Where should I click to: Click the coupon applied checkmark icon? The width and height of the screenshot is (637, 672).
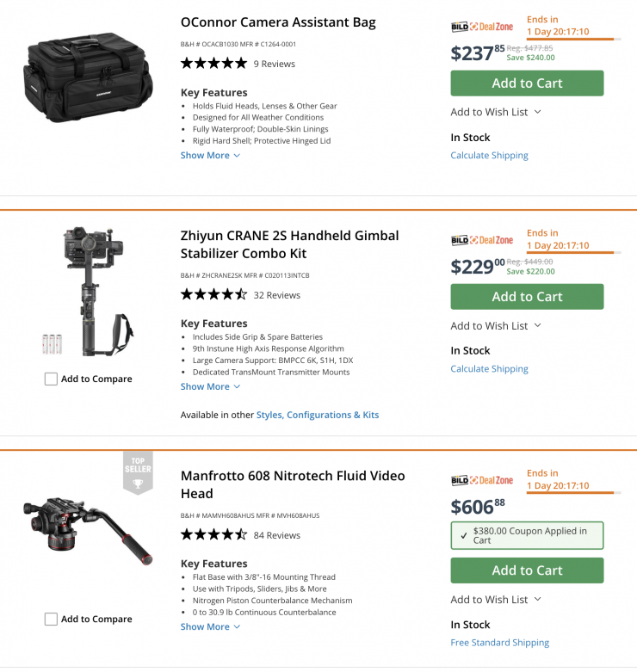(463, 535)
